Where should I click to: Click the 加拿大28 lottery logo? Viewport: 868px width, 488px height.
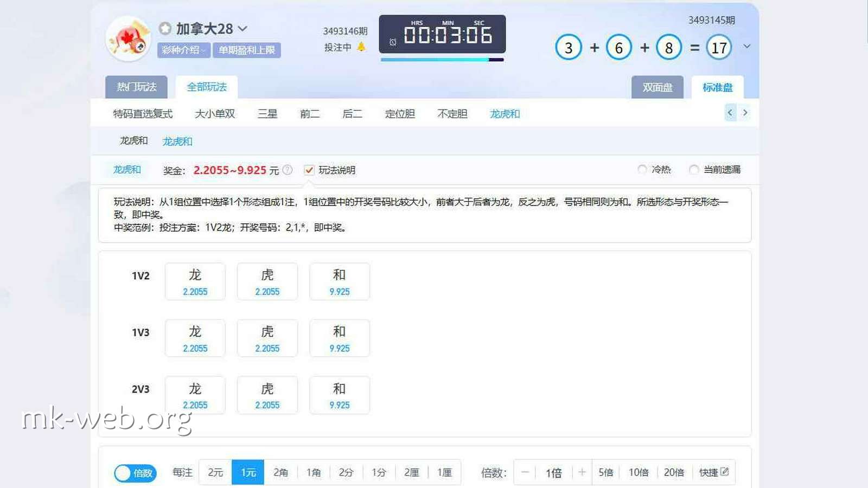click(128, 38)
